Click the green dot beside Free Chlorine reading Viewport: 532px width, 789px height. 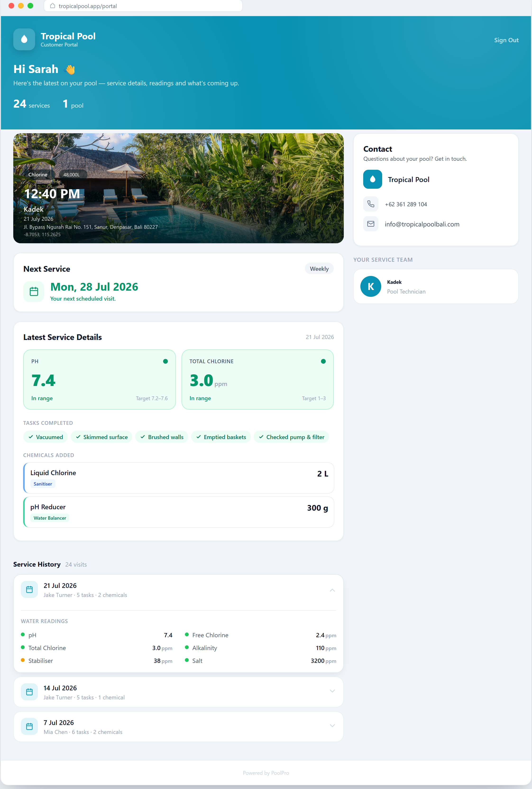[187, 634]
